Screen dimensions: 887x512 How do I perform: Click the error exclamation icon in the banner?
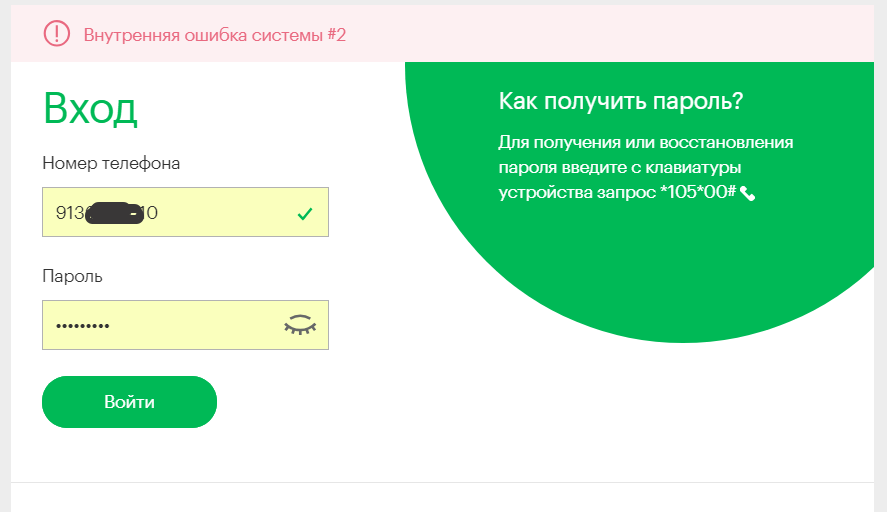tap(57, 34)
